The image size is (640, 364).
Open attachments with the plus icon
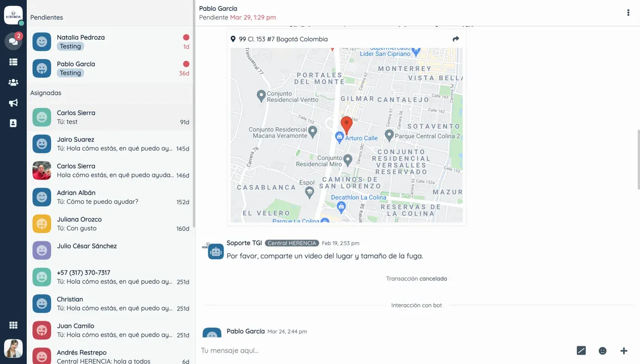[624, 351]
